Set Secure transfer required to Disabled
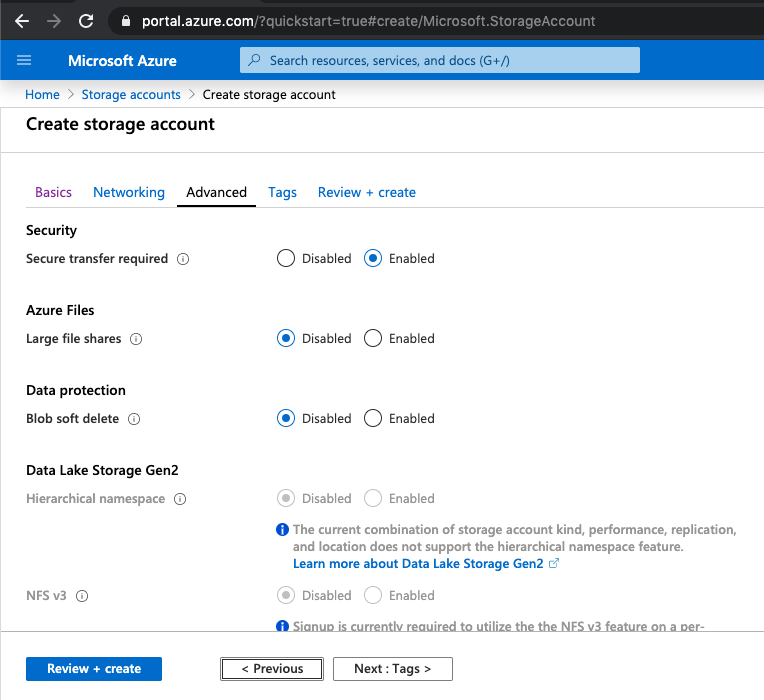The width and height of the screenshot is (764, 700). [x=286, y=258]
